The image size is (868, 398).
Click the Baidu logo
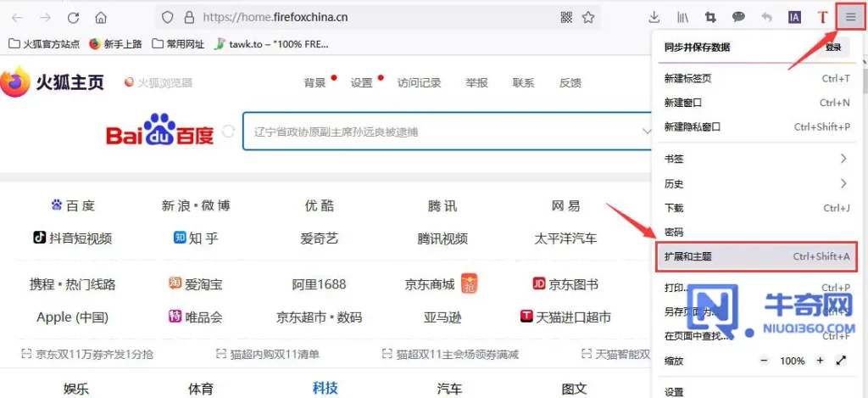coord(160,129)
